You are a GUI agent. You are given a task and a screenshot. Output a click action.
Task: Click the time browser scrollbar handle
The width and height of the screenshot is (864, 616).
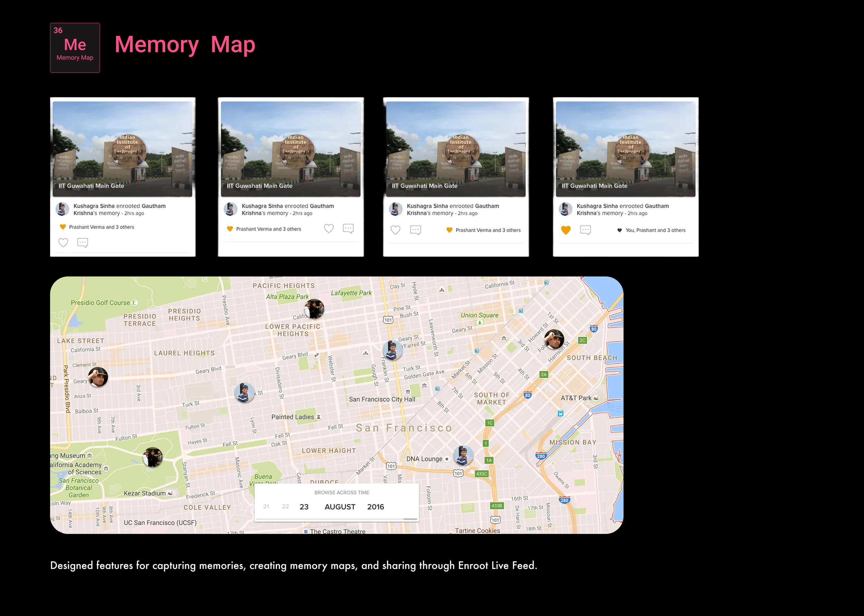click(x=410, y=519)
